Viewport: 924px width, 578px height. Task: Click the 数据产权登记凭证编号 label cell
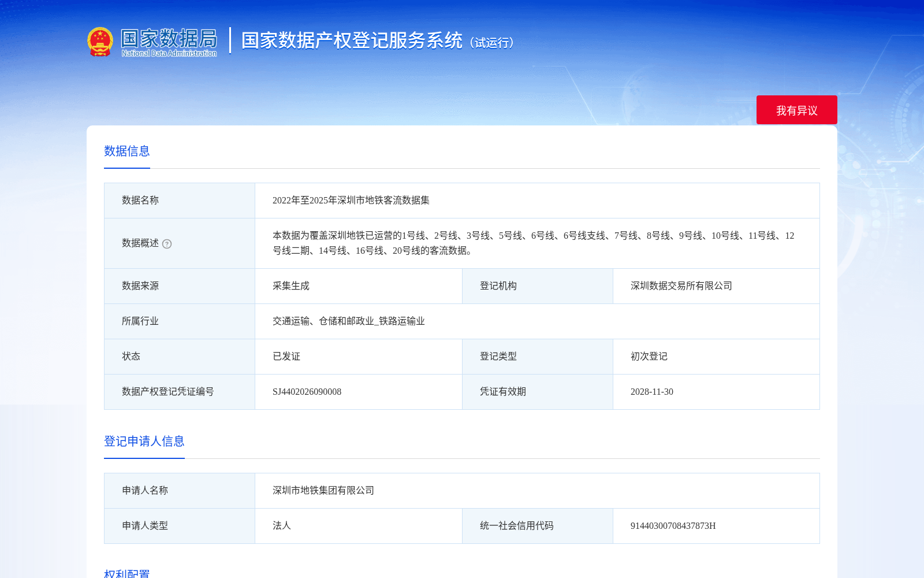pos(180,392)
